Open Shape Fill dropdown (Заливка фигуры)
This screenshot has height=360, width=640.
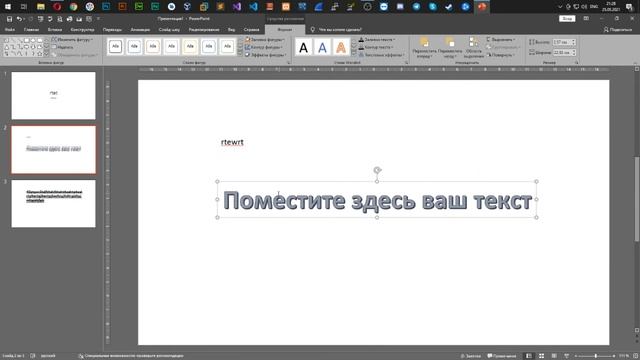pyautogui.click(x=264, y=40)
